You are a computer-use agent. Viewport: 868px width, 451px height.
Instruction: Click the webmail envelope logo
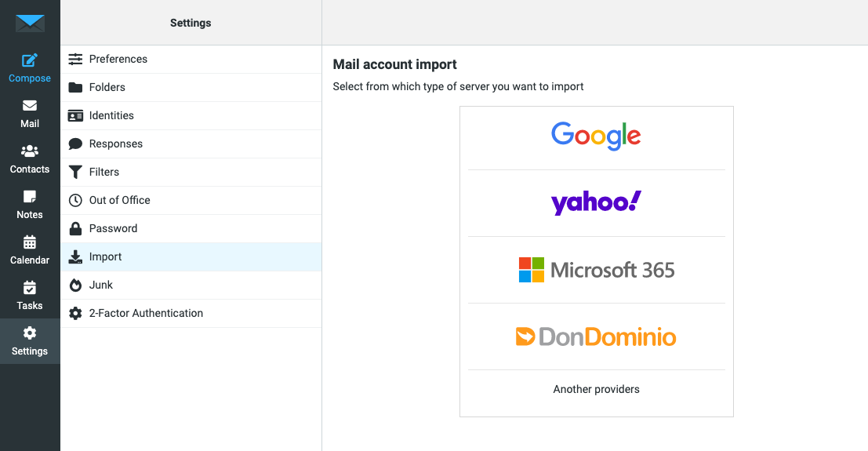point(30,23)
